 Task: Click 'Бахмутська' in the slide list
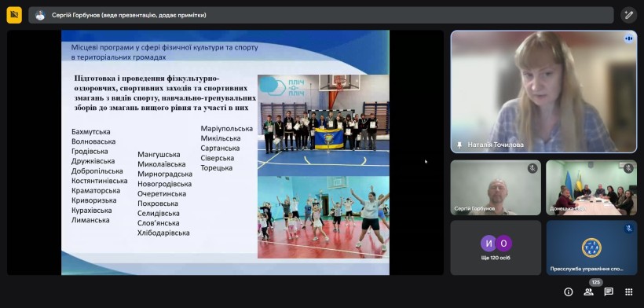pos(91,132)
